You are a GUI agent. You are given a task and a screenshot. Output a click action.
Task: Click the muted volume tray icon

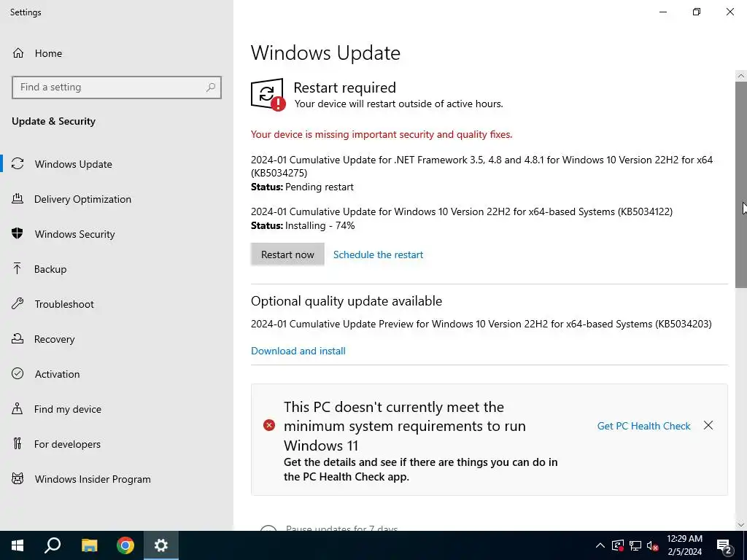(x=653, y=545)
